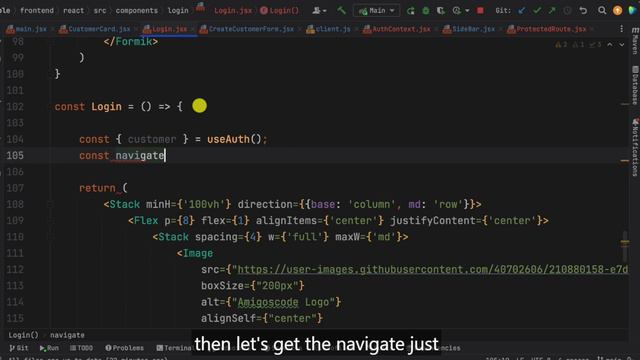Click 'customer' variable on line 104
Image resolution: width=640 pixels, height=360 pixels.
click(x=152, y=139)
